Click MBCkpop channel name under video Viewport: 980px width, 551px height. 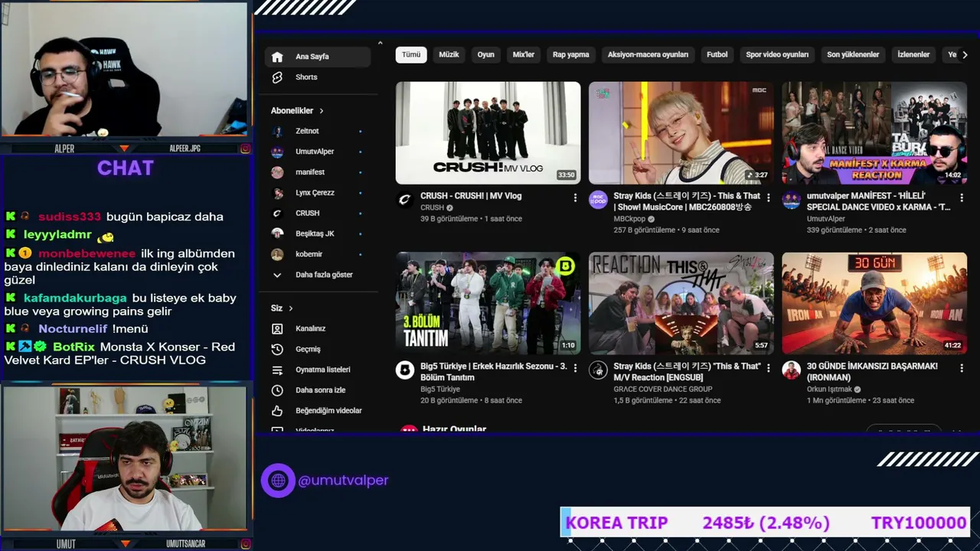(x=629, y=219)
